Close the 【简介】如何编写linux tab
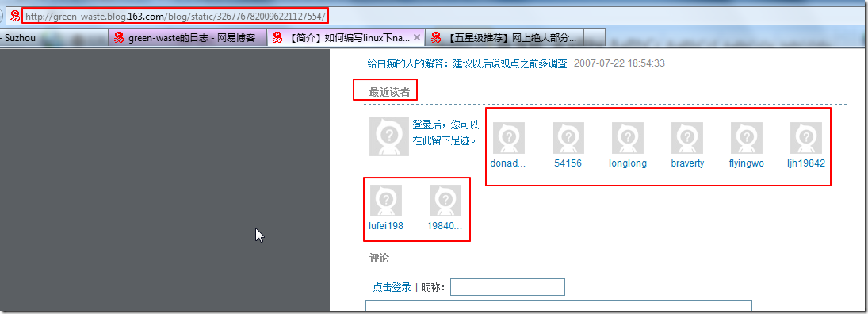This screenshot has width=868, height=314. coord(418,37)
